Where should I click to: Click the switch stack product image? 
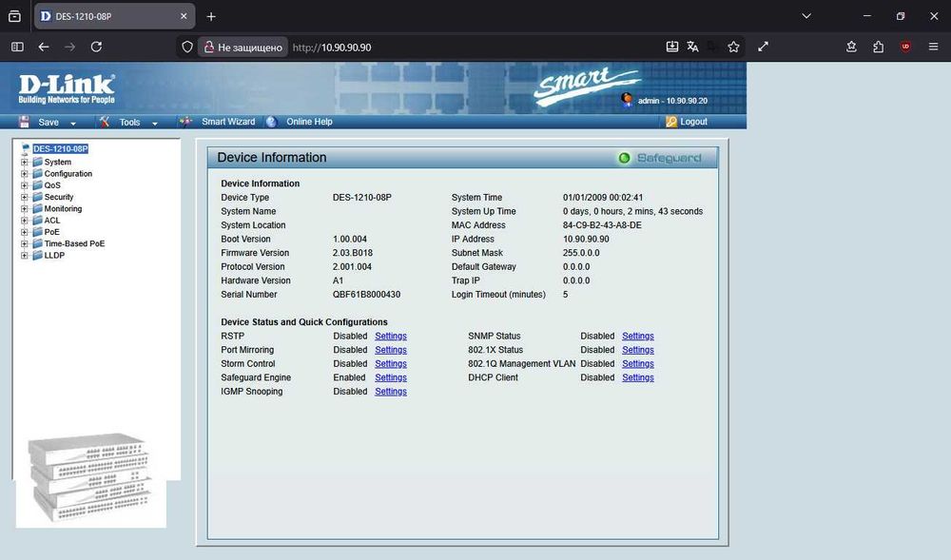click(x=90, y=477)
